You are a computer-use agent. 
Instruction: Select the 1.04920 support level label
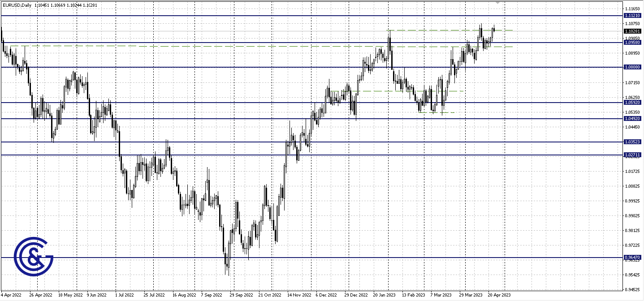[633, 118]
